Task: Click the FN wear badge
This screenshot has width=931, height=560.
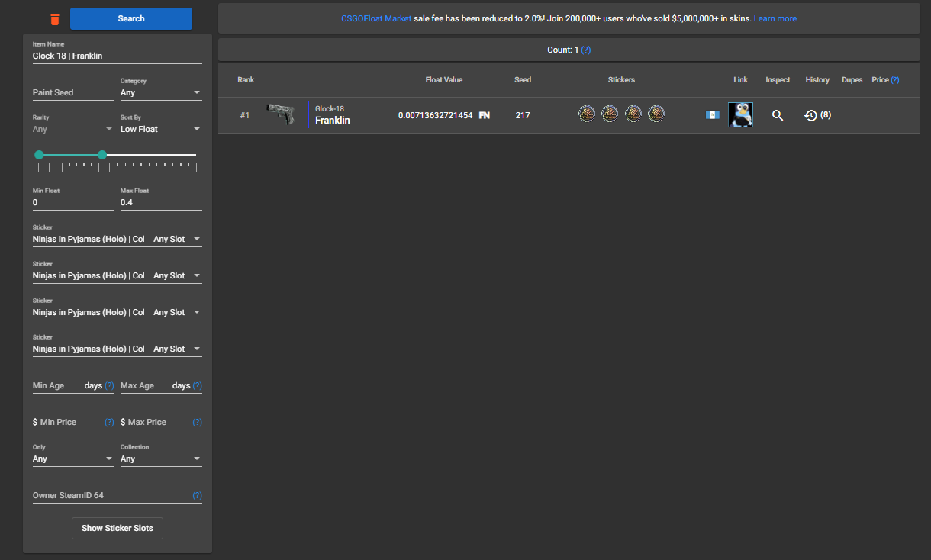Action: tap(484, 115)
